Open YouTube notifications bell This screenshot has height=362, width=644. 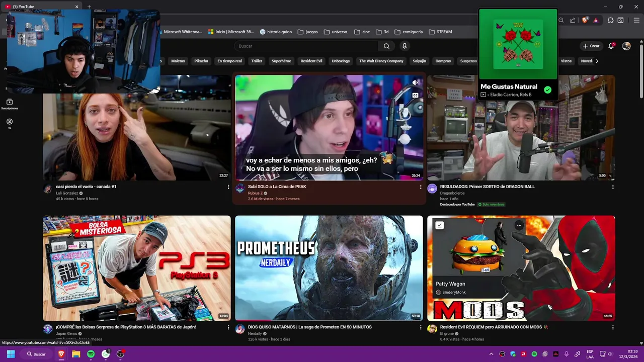tap(611, 46)
